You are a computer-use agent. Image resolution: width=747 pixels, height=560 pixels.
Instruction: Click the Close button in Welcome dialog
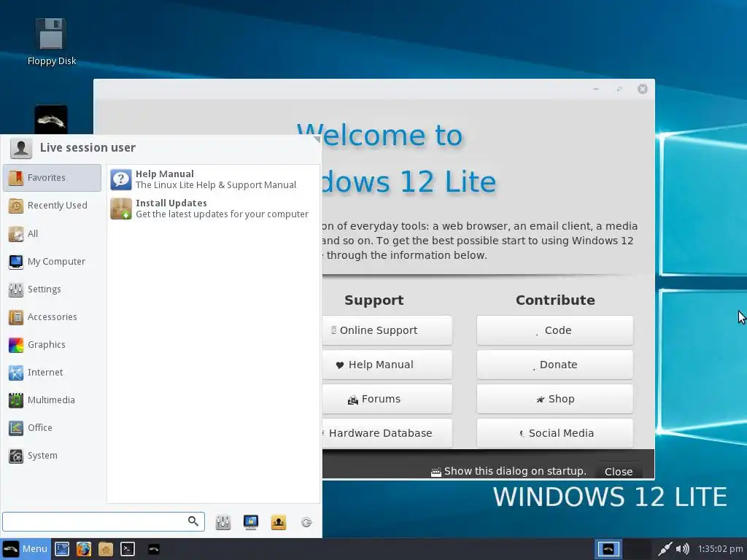[619, 472]
